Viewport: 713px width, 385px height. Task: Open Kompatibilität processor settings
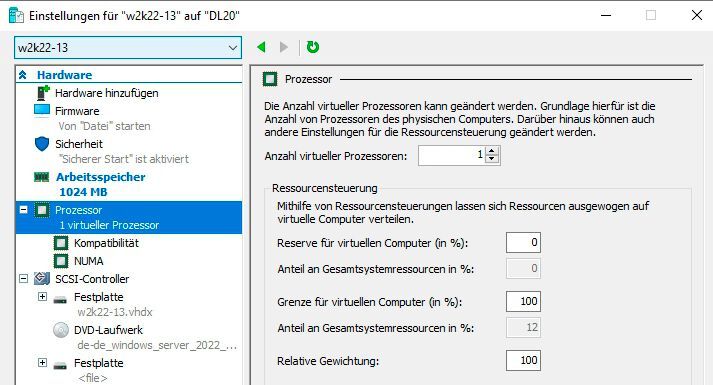pos(106,243)
